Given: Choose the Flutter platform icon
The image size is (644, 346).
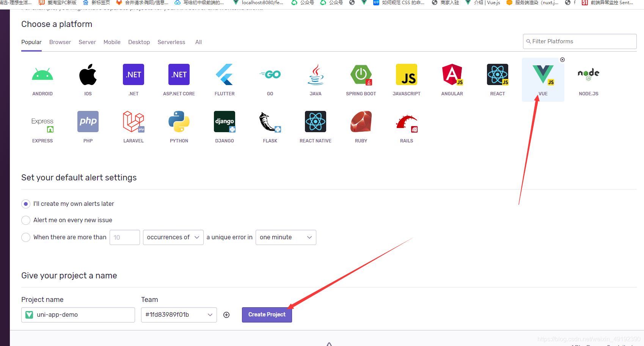Looking at the screenshot, I should [225, 74].
